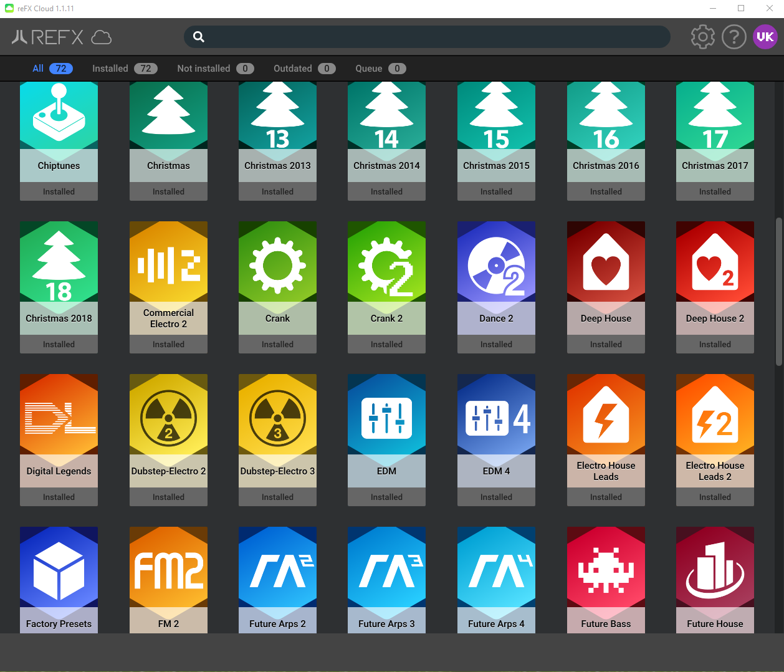Click the Dubstep-Electro 3 name label
The image size is (784, 672).
point(277,471)
